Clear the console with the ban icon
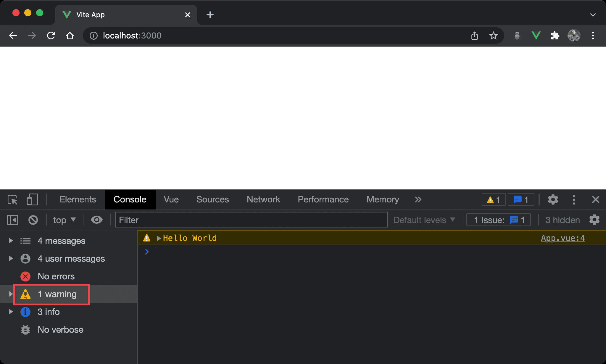Viewport: 606px width, 364px height. click(33, 220)
